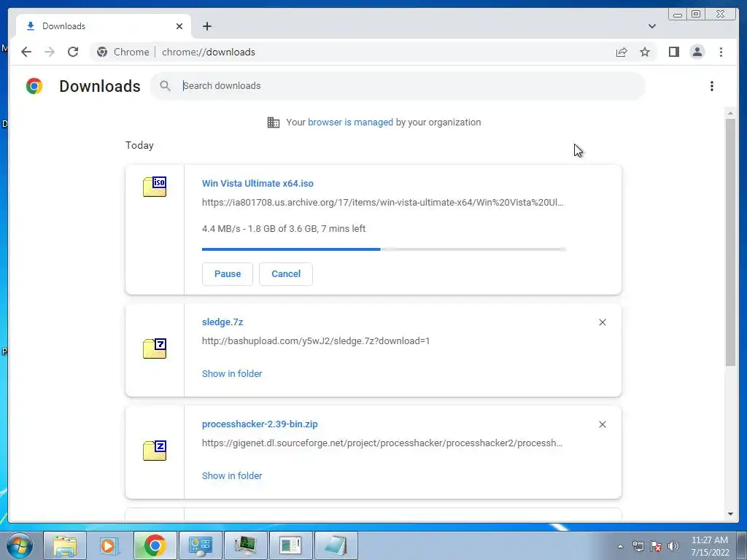Click Chrome icon in the taskbar
This screenshot has width=747, height=560.
click(155, 545)
